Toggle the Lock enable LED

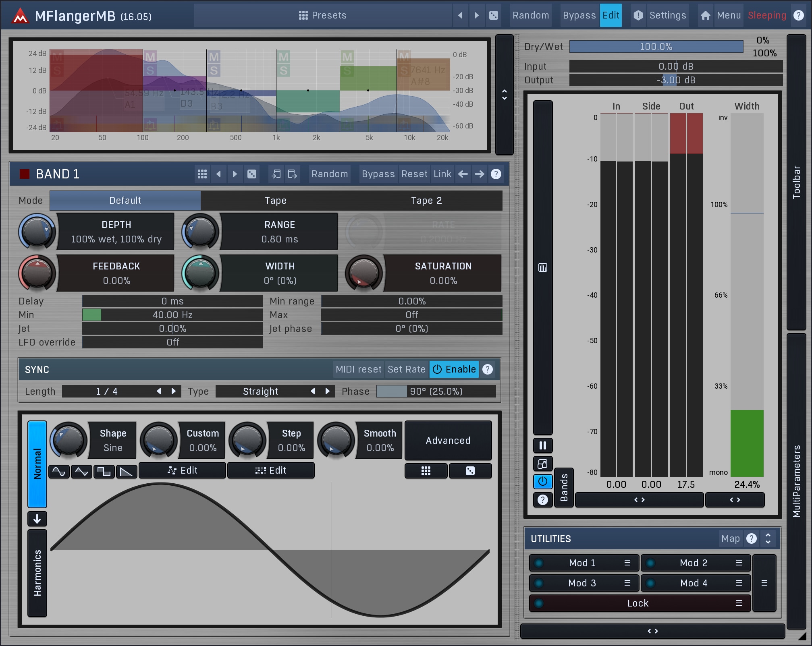click(539, 603)
